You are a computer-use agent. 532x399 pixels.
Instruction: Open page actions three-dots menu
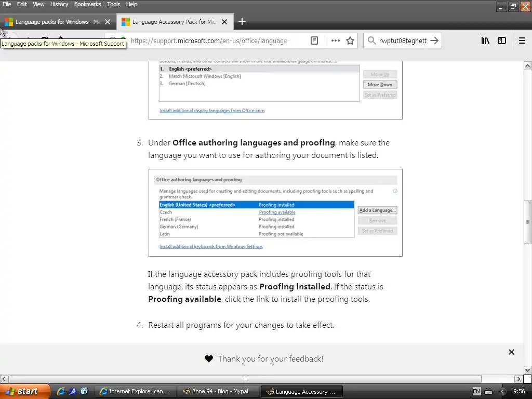(336, 41)
